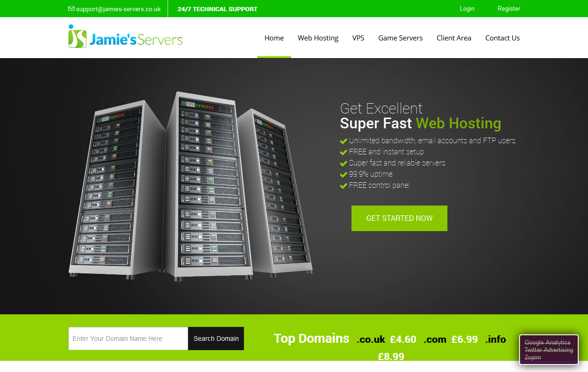Image resolution: width=588 pixels, height=372 pixels.
Task: Click the Super fast and reliable servers text
Action: click(x=397, y=163)
